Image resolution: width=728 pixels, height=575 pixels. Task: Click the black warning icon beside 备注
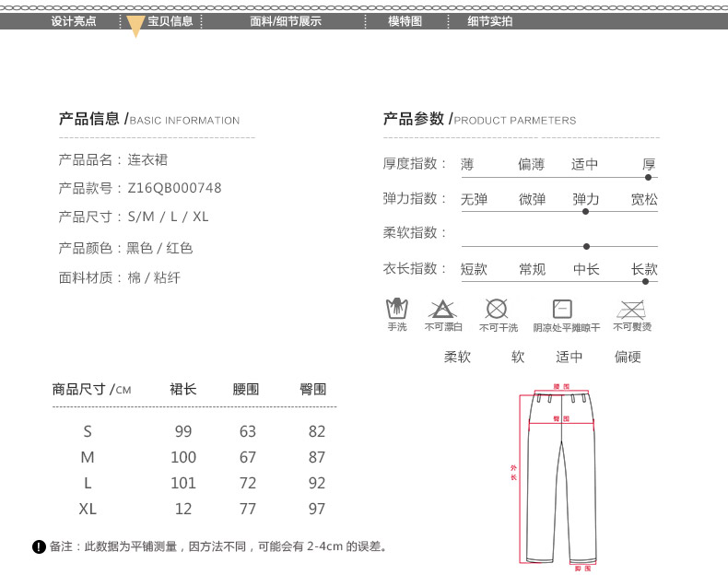pos(39,547)
